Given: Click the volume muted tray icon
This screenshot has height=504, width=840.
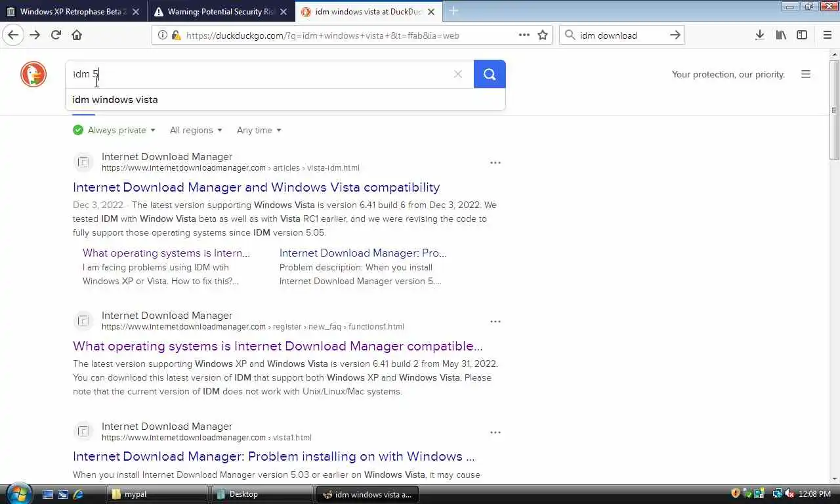Looking at the screenshot, I should click(x=789, y=493).
